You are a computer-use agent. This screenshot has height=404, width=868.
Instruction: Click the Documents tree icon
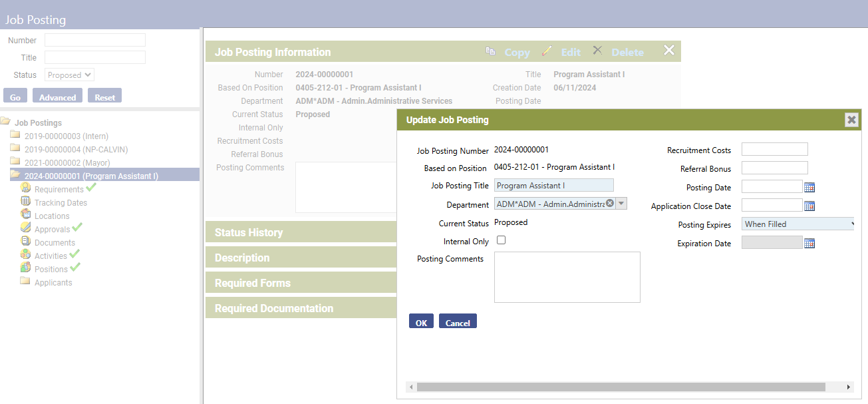[26, 242]
